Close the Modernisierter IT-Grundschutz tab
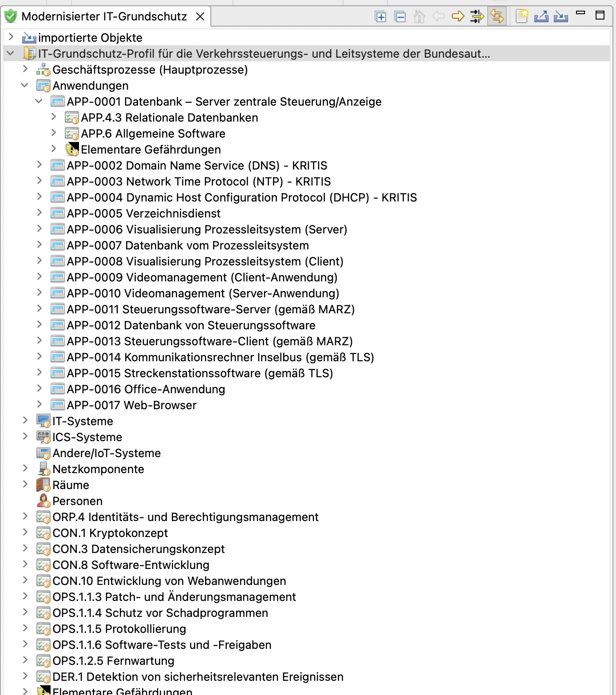This screenshot has height=695, width=616. pos(200,16)
